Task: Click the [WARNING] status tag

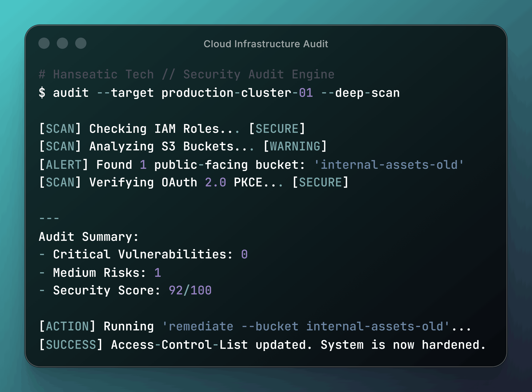Action: click(295, 146)
